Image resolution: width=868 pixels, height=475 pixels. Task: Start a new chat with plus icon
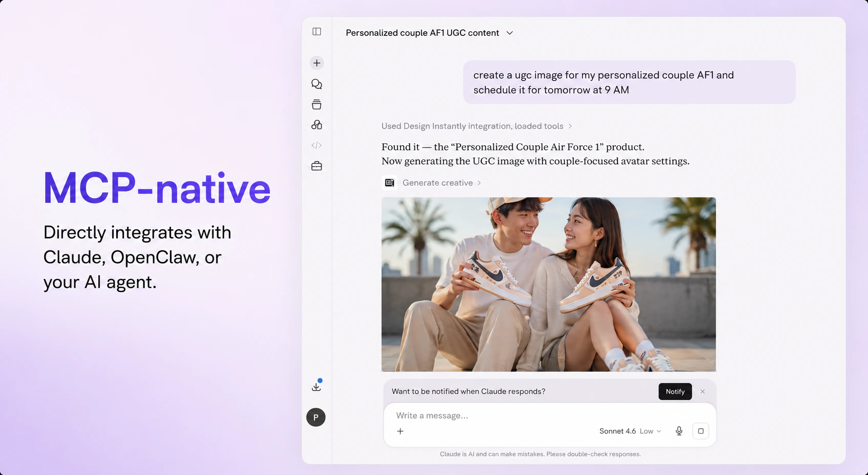click(x=316, y=63)
